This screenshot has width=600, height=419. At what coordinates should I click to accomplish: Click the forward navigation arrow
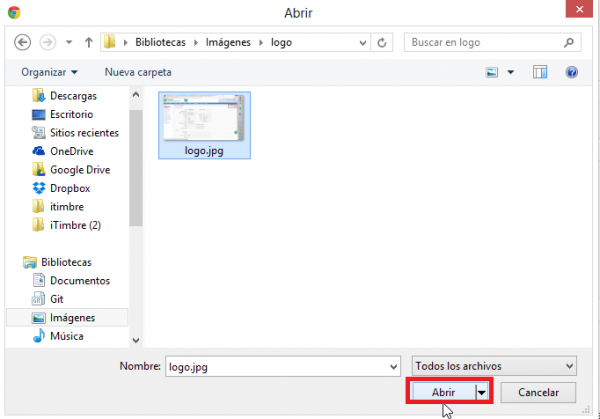pos(48,42)
